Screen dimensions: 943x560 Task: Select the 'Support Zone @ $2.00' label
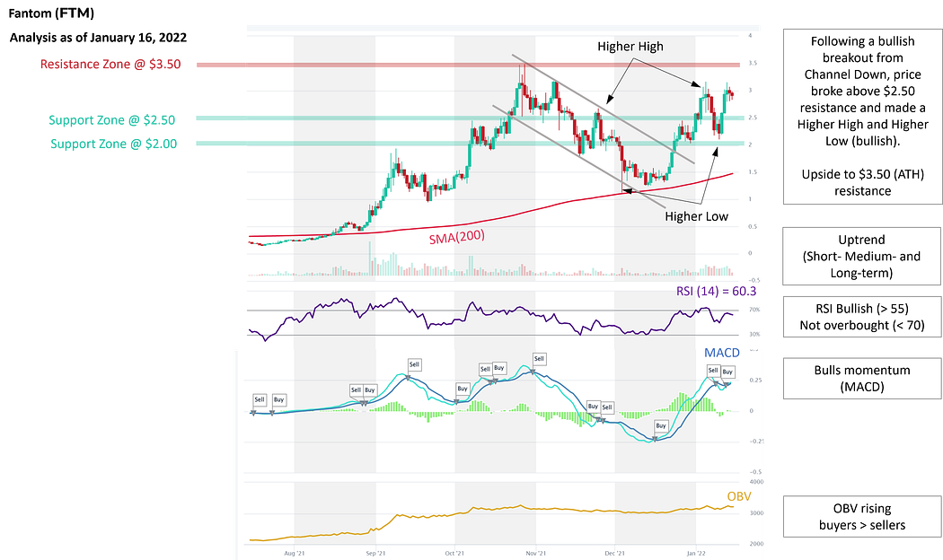tap(114, 144)
